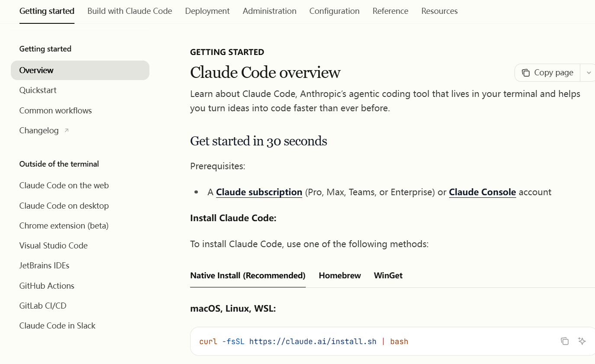Click the Copy page button
The height and width of the screenshot is (364, 595).
point(548,73)
